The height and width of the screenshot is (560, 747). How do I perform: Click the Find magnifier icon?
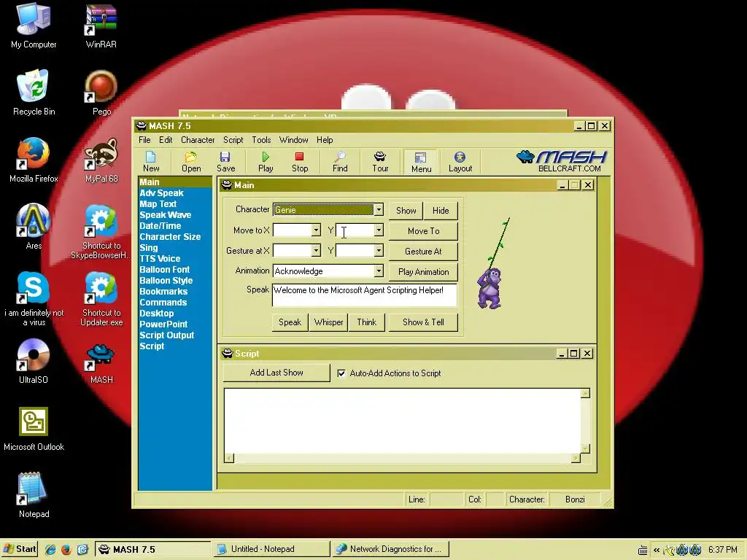point(340,162)
